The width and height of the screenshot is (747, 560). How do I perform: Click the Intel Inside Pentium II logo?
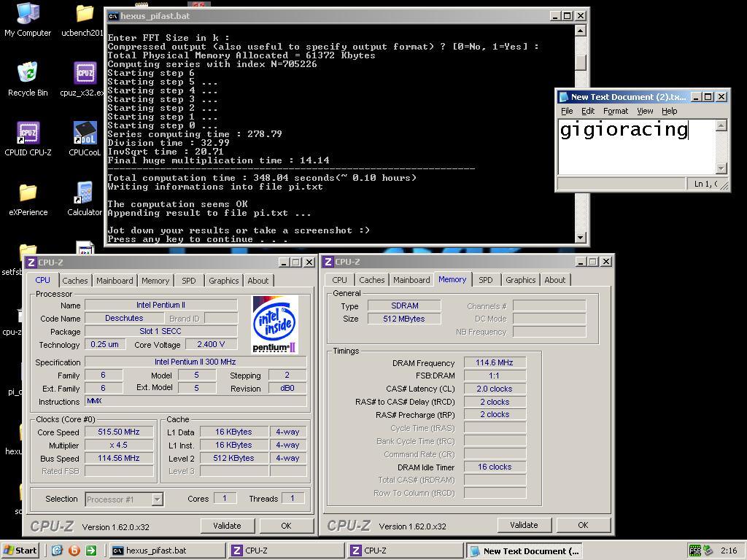tap(274, 324)
